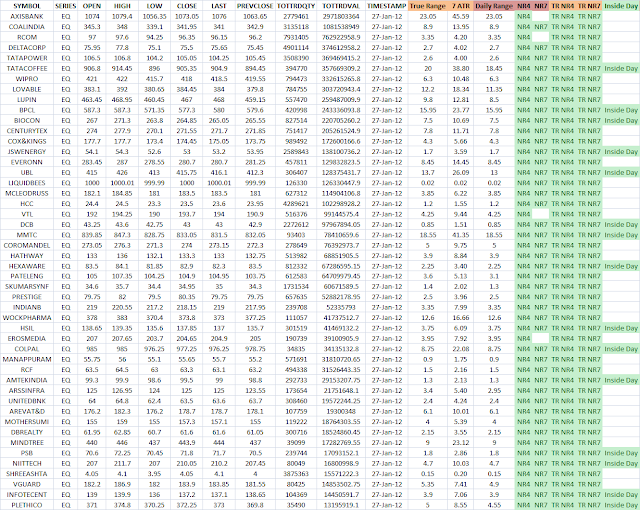Screen dimensions: 640x510
Task: Click the TOTTRDVAL header cell
Action: 341,6
